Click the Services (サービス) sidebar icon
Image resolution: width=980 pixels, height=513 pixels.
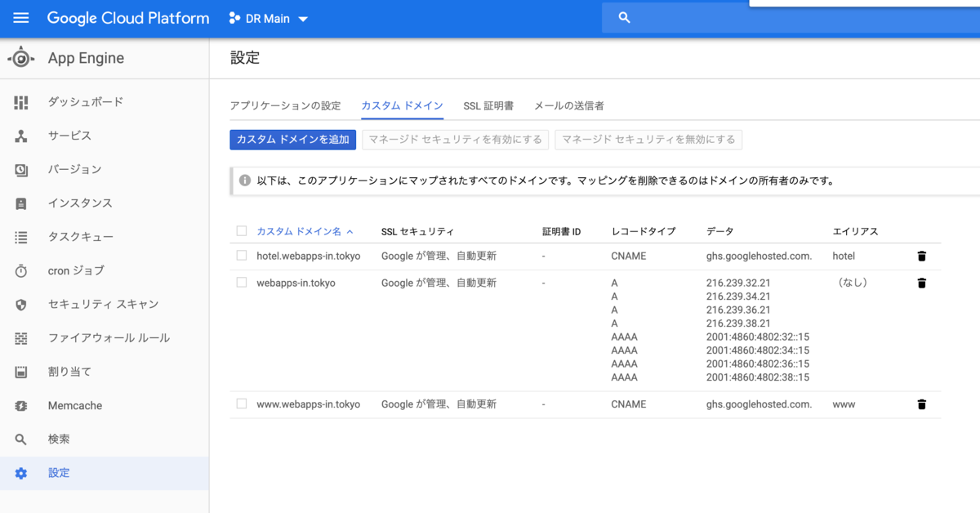(21, 136)
